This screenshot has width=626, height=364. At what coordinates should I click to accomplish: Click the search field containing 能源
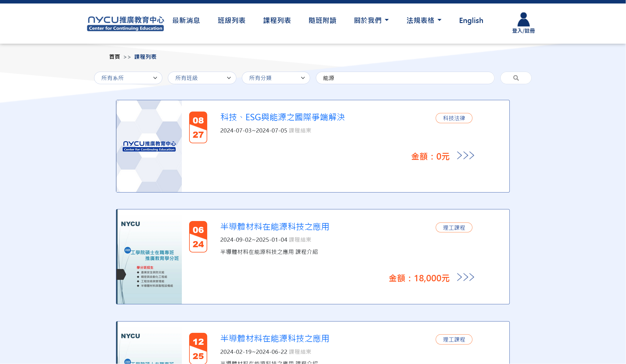click(x=405, y=78)
